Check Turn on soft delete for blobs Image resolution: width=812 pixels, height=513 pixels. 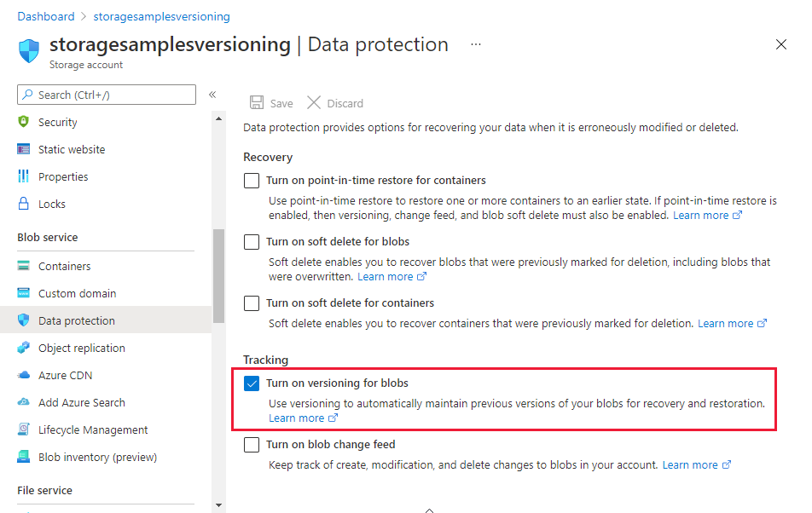(252, 242)
